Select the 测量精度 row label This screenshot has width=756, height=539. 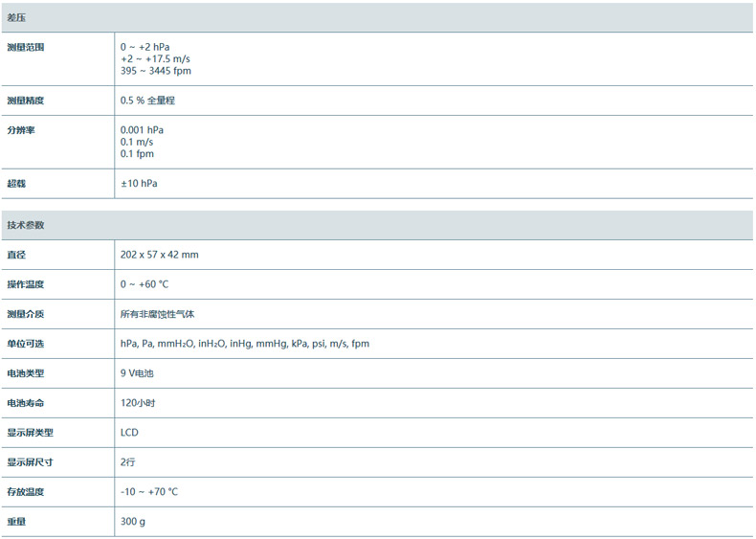coord(26,101)
